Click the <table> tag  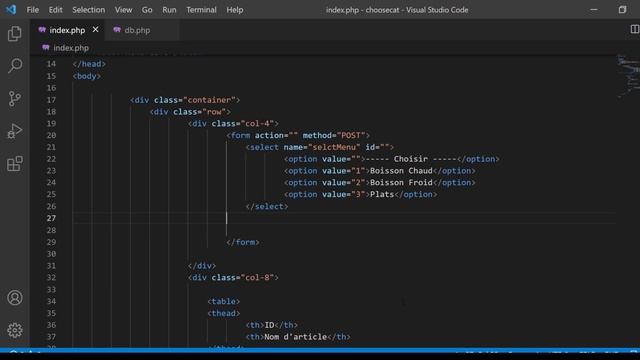click(224, 301)
